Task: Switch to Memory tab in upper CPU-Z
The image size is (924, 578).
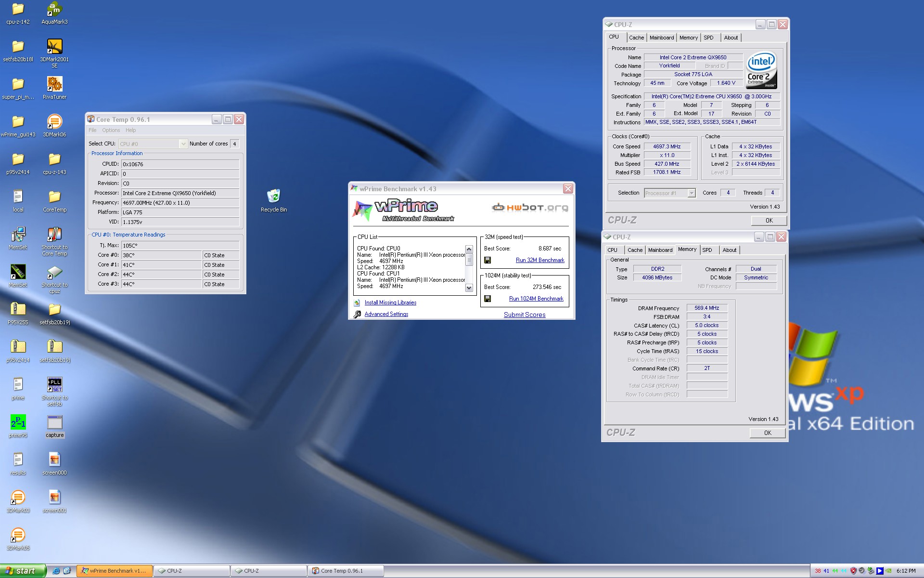Action: pyautogui.click(x=688, y=38)
